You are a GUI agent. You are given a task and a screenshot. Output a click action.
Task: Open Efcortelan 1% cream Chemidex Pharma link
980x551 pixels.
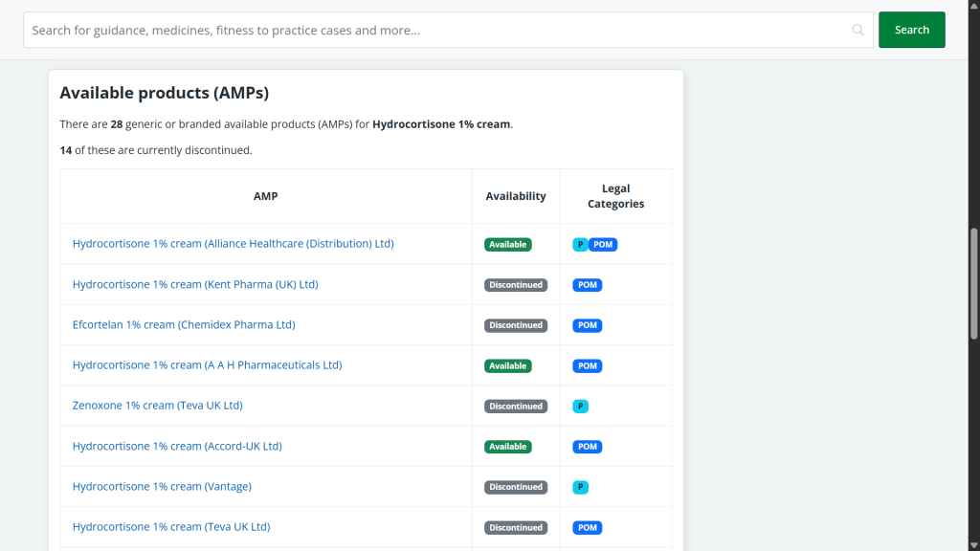184,325
